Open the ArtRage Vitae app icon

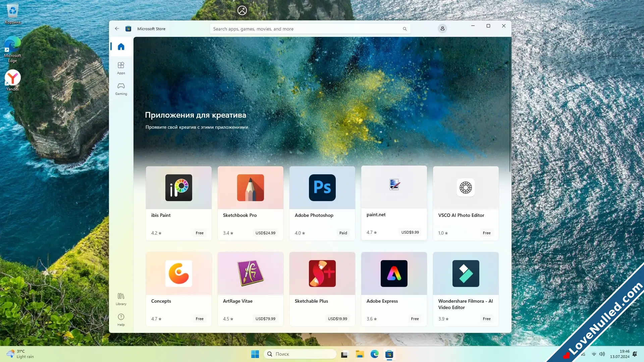click(251, 274)
